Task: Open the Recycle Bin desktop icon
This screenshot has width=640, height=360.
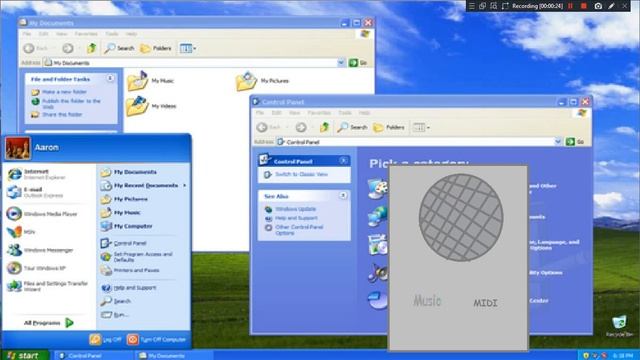Action: (x=619, y=326)
